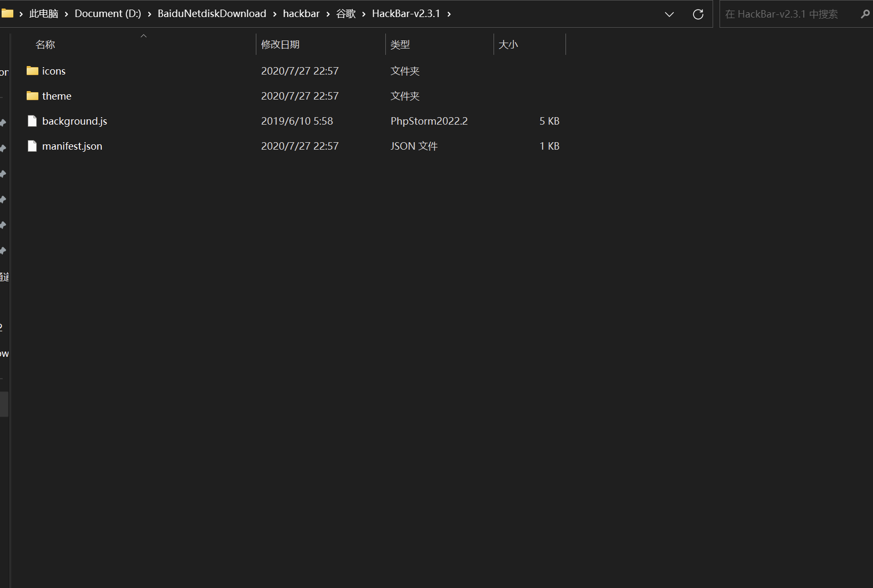Image resolution: width=873 pixels, height=588 pixels.
Task: Select the theme folder name
Action: point(56,96)
